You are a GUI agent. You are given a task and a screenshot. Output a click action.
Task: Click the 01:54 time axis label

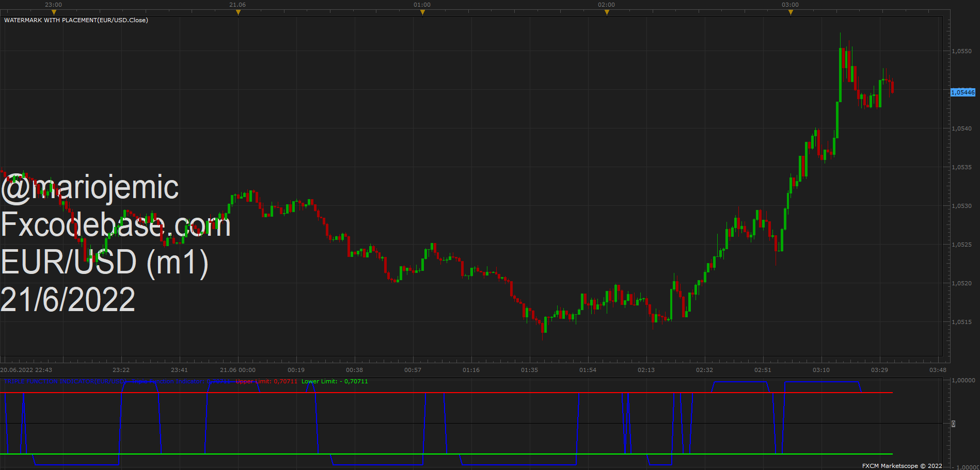tap(588, 370)
